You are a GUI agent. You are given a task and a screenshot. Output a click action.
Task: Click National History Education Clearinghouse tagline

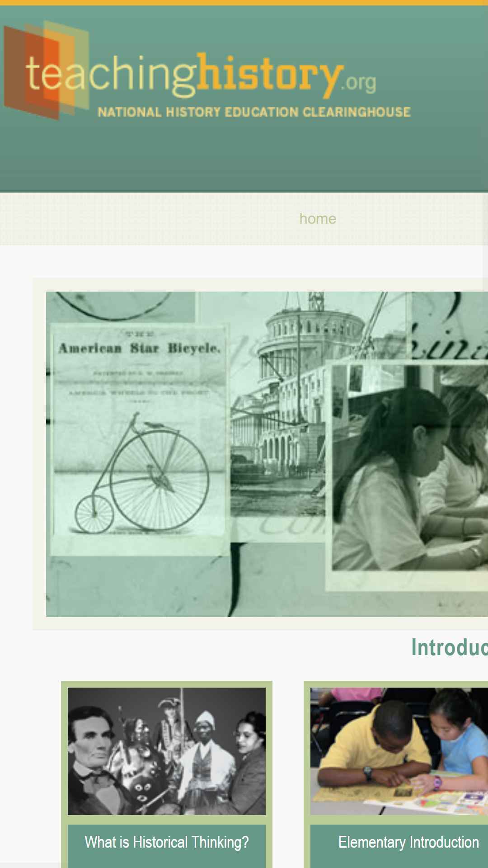254,112
